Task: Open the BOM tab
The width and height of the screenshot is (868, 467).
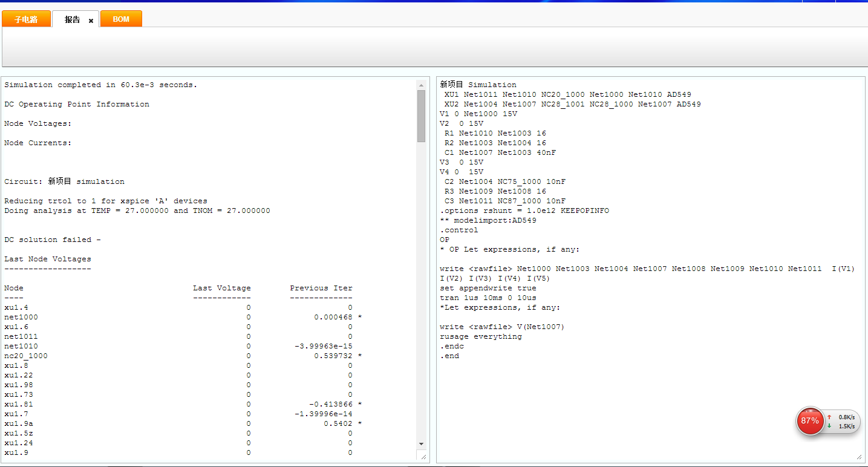Action: [121, 19]
